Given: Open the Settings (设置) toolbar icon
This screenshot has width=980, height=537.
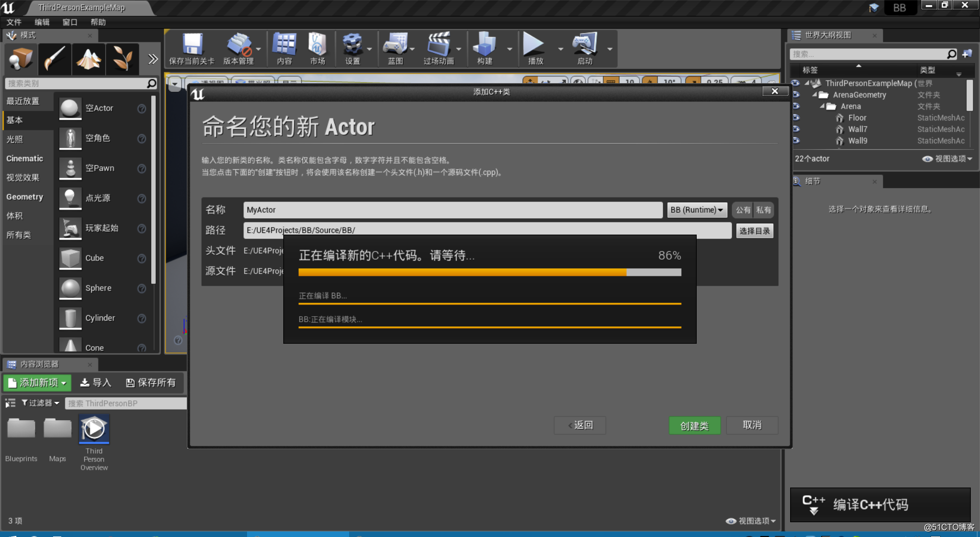Looking at the screenshot, I should tap(352, 45).
